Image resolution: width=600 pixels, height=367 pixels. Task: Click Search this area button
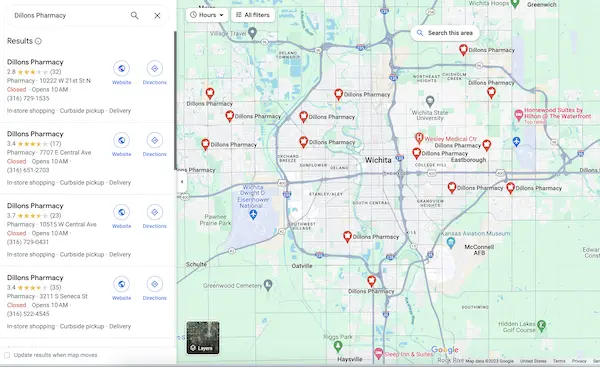coord(445,33)
